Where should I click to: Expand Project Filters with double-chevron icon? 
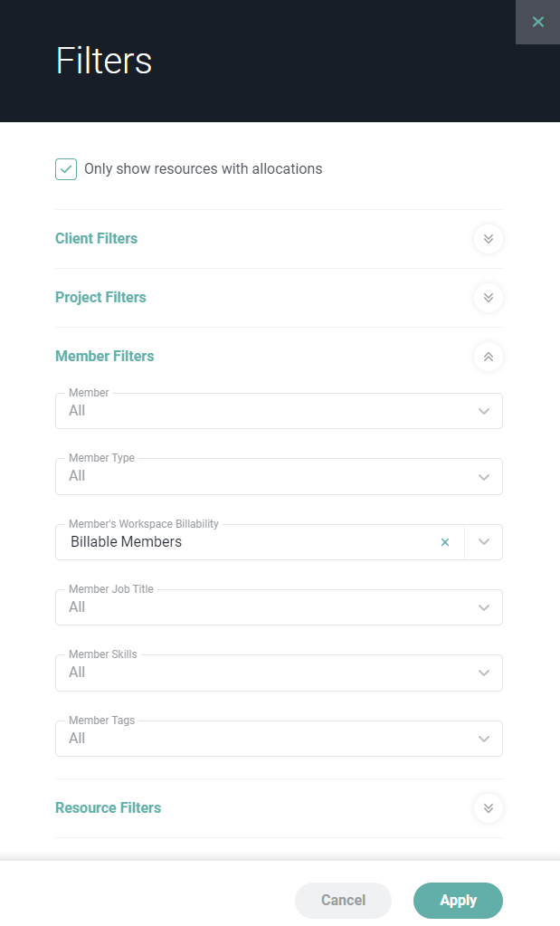[x=488, y=297]
